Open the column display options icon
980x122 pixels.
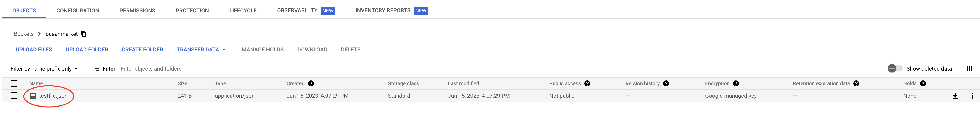(969, 69)
